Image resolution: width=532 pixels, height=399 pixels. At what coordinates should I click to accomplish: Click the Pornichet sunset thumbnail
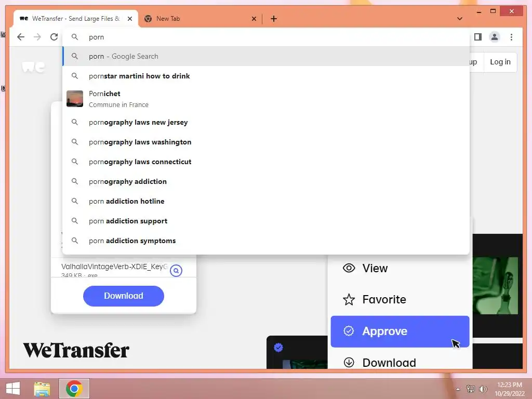[75, 99]
